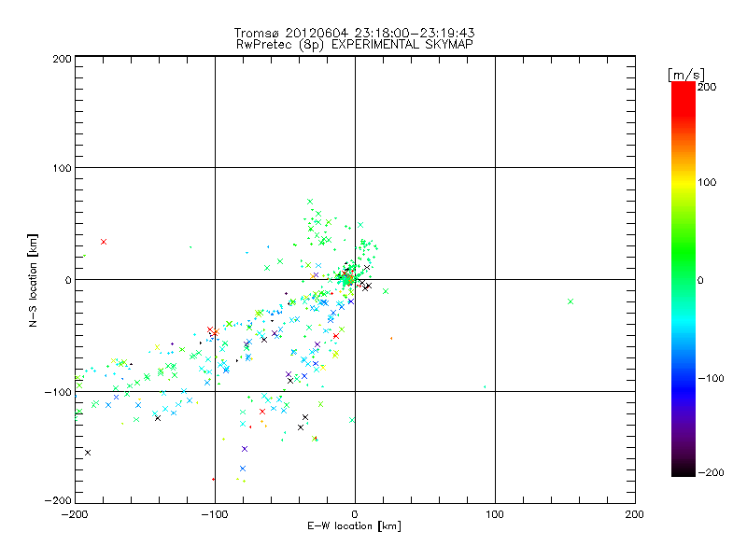Screen dimensions: 747x560
Task: Click the x-axis -100 tick label
Action: (x=214, y=512)
